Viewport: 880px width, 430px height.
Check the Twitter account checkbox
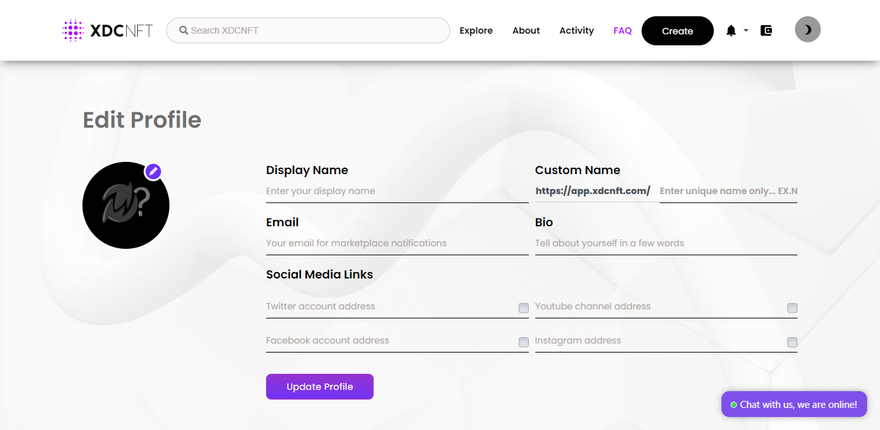tap(523, 308)
